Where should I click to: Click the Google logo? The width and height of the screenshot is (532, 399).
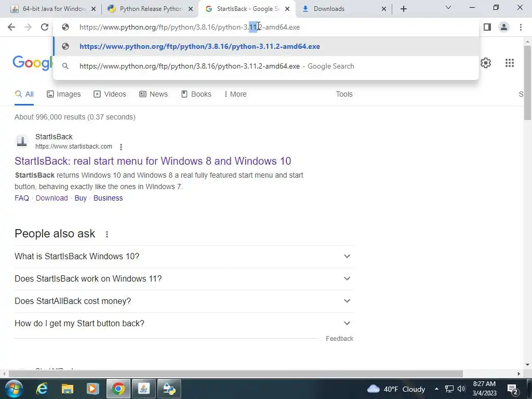(33, 63)
